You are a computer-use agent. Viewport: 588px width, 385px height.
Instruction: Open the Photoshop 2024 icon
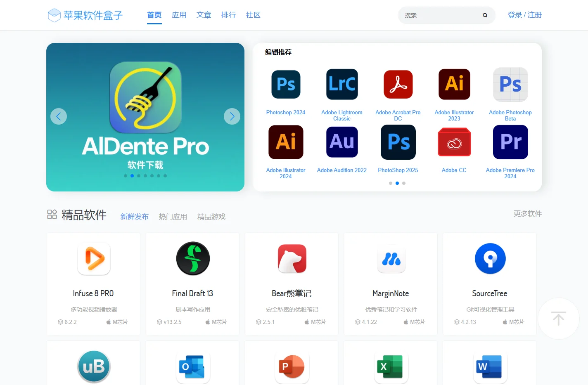click(x=286, y=84)
